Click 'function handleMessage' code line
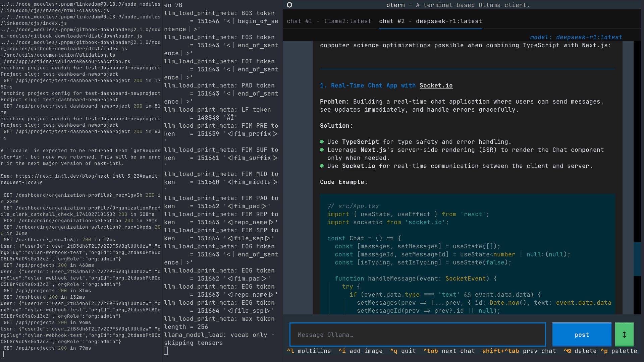Image resolution: width=644 pixels, height=362 pixels. pos(416,279)
